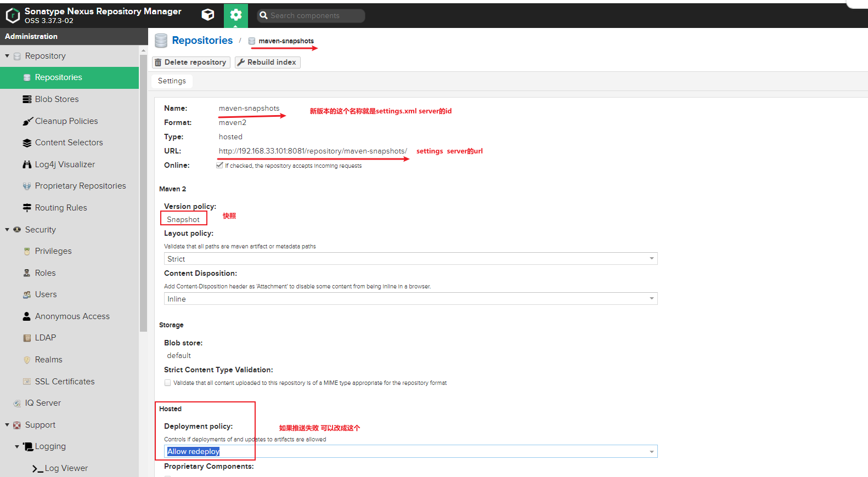Collapse the Support tree section

7,425
